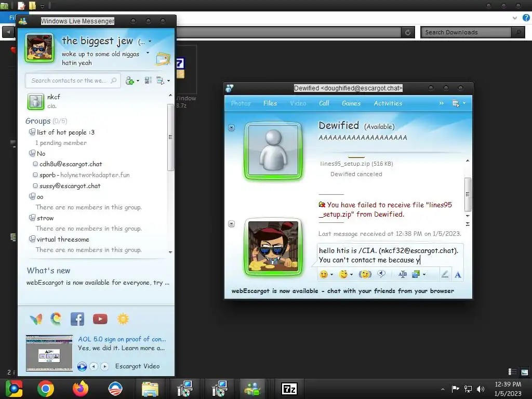The width and height of the screenshot is (532, 399).
Task: Select contact cdh8u@escargot.chat
Action: [71, 164]
